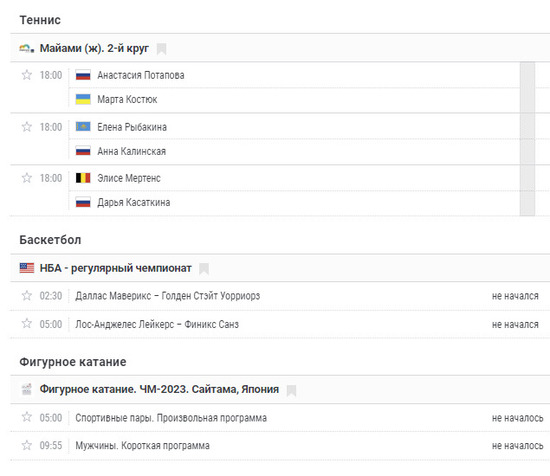Favorite the Potapova vs Kostyuk match star

pos(27,75)
